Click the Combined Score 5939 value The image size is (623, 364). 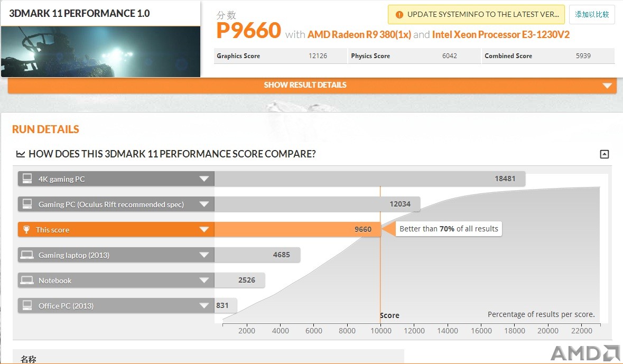pyautogui.click(x=583, y=56)
